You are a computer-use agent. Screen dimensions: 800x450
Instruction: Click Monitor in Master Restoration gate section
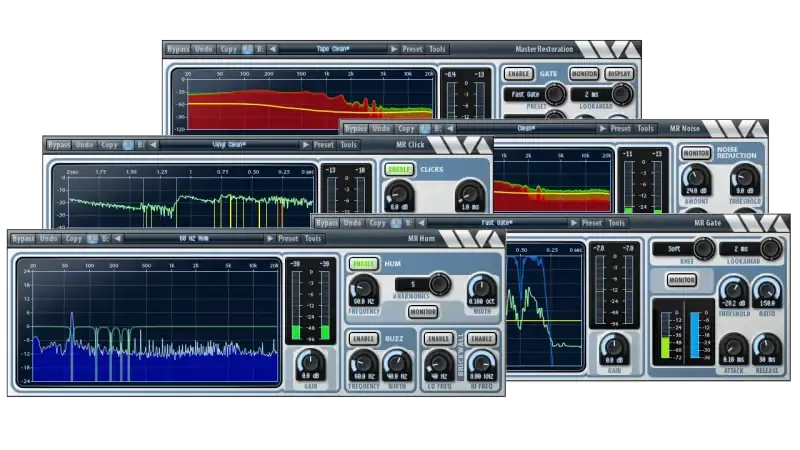(x=584, y=74)
